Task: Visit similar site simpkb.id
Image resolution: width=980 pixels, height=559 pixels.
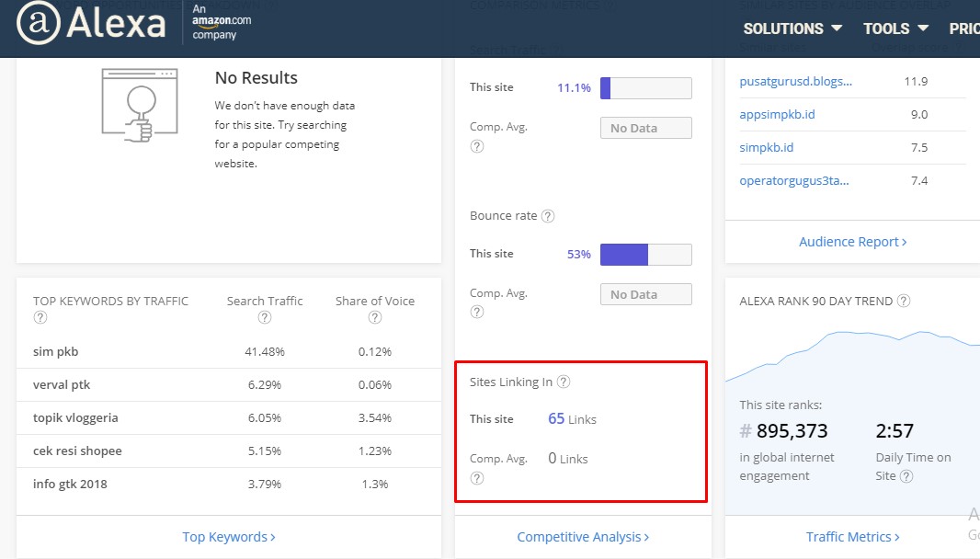Action: (766, 148)
